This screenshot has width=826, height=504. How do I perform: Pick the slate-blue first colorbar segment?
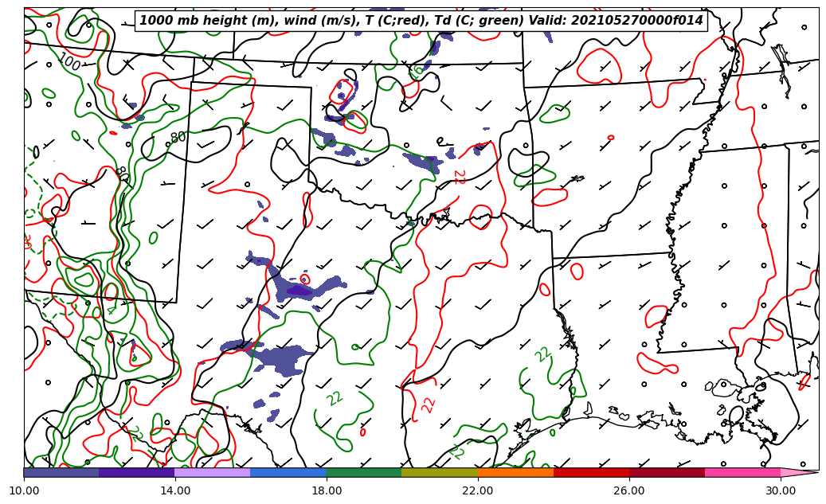pyautogui.click(x=61, y=472)
